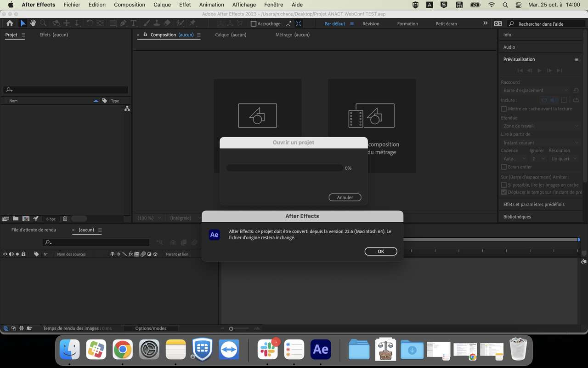Select the Eraser tool

tap(167, 23)
